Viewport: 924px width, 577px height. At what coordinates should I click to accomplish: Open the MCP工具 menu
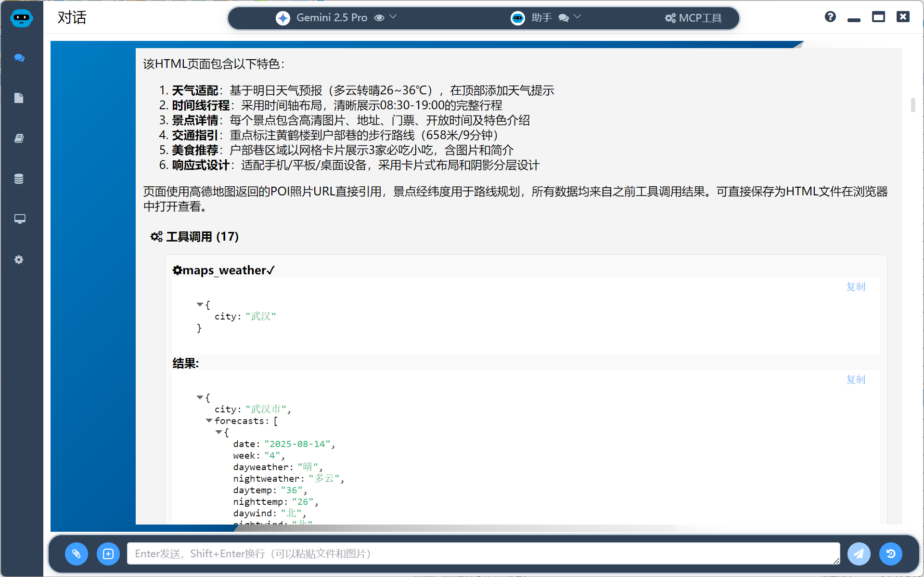click(693, 18)
